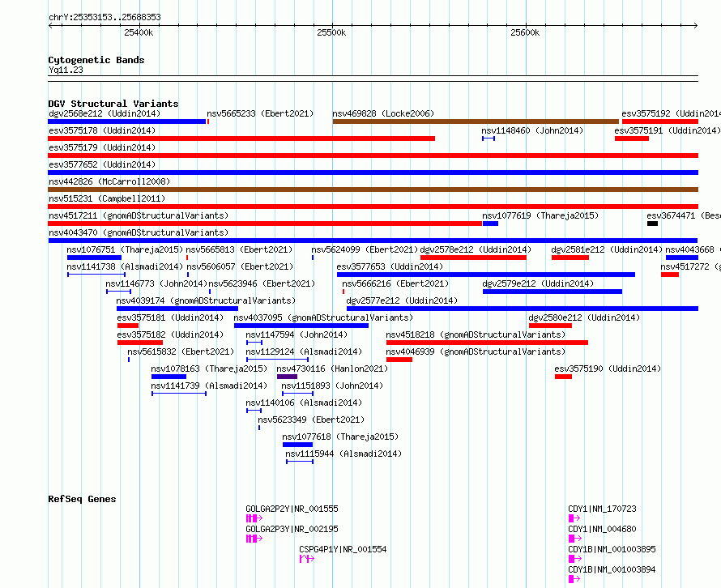
Task: Open the nsv4517211 gnomADStructuralVariants label
Action: coord(139,215)
